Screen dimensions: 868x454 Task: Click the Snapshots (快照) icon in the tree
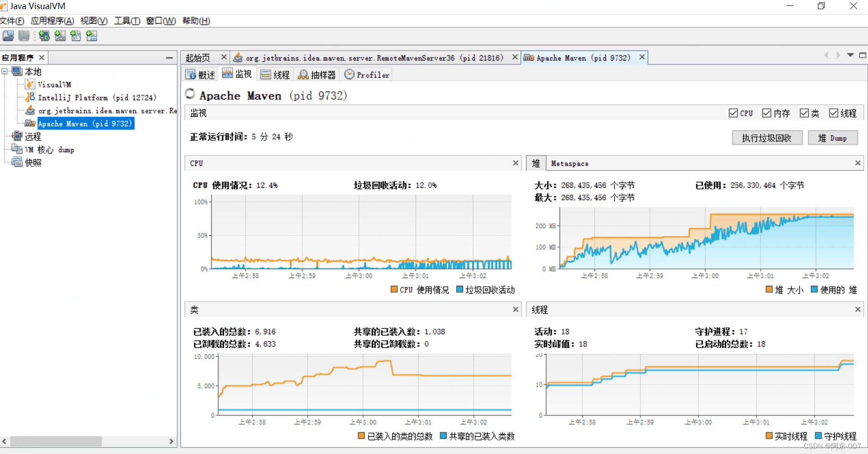[x=17, y=162]
